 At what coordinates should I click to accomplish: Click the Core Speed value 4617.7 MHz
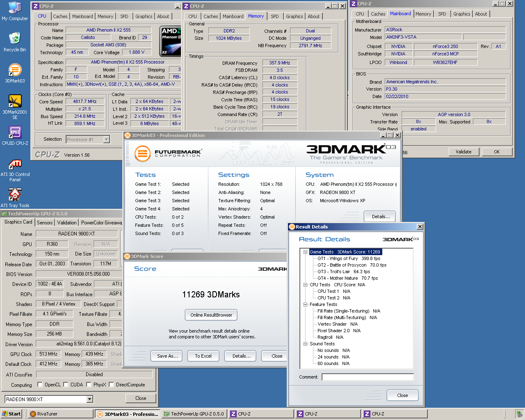84,101
